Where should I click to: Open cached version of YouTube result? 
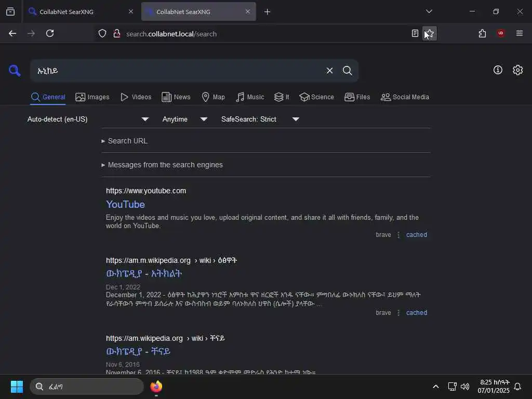(416, 235)
